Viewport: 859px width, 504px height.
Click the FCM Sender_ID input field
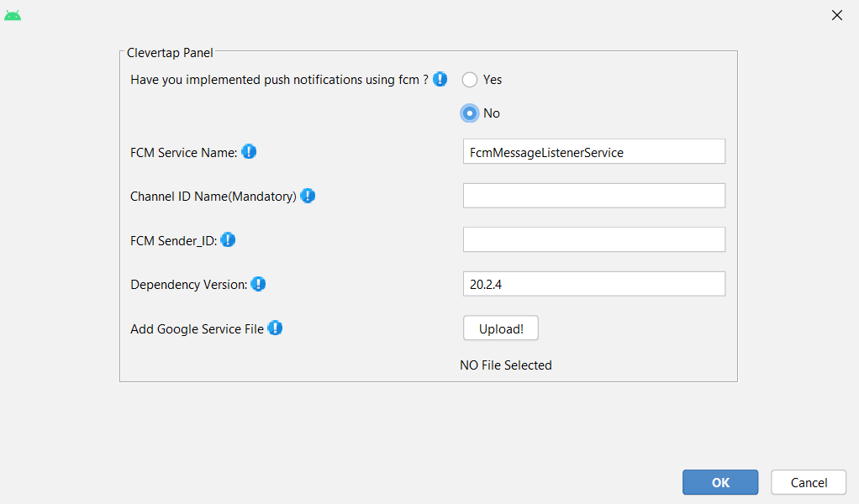pos(594,239)
